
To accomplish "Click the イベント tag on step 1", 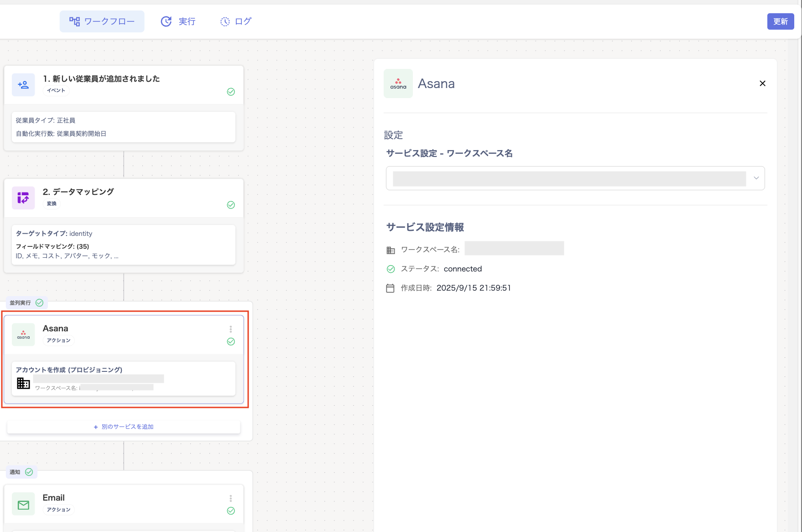I will pos(56,90).
